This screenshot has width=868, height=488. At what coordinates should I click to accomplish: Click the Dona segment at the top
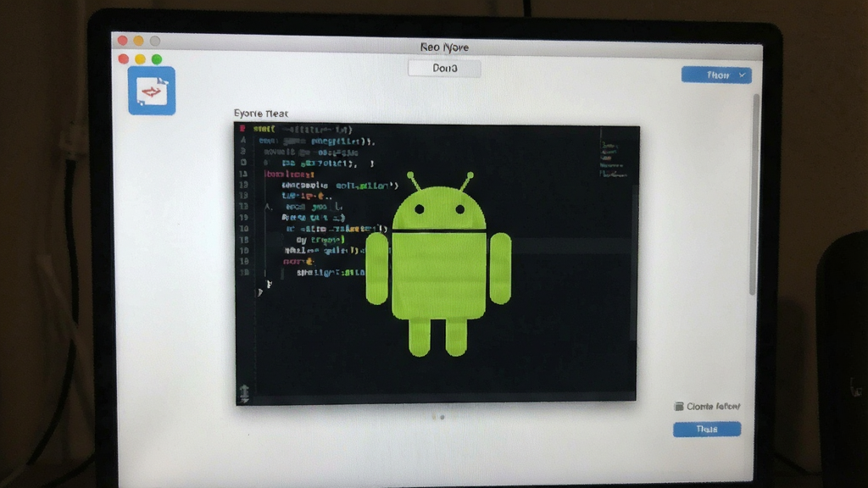coord(444,68)
